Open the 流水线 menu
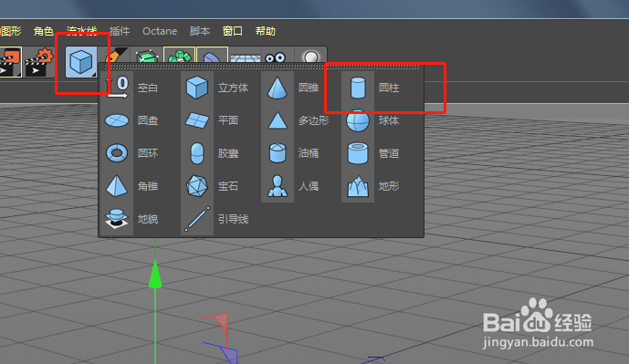 [x=82, y=31]
